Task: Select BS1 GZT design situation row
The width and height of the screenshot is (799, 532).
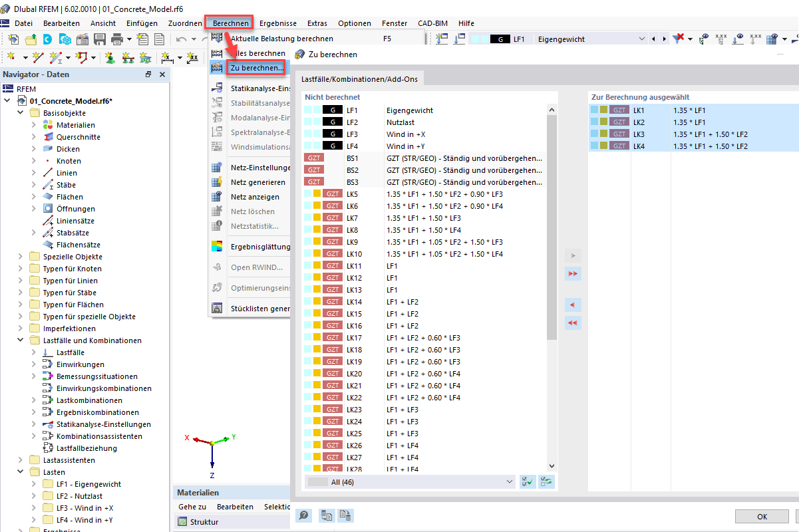Action: [424, 158]
